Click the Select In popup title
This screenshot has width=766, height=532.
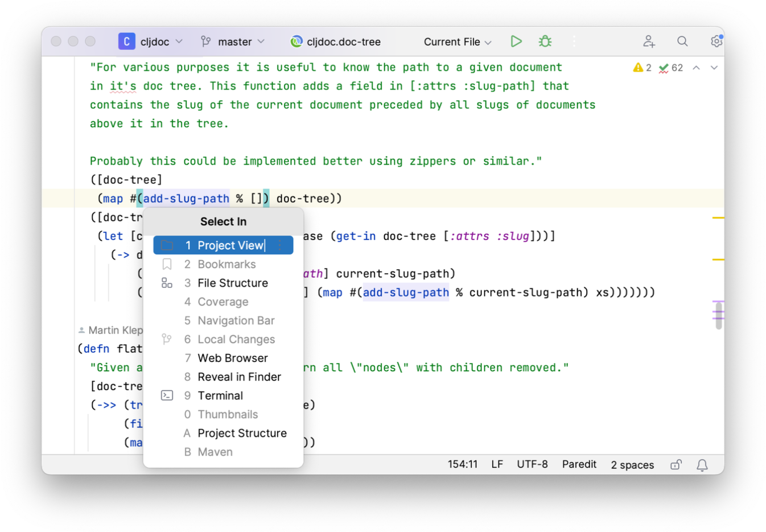pyautogui.click(x=223, y=222)
